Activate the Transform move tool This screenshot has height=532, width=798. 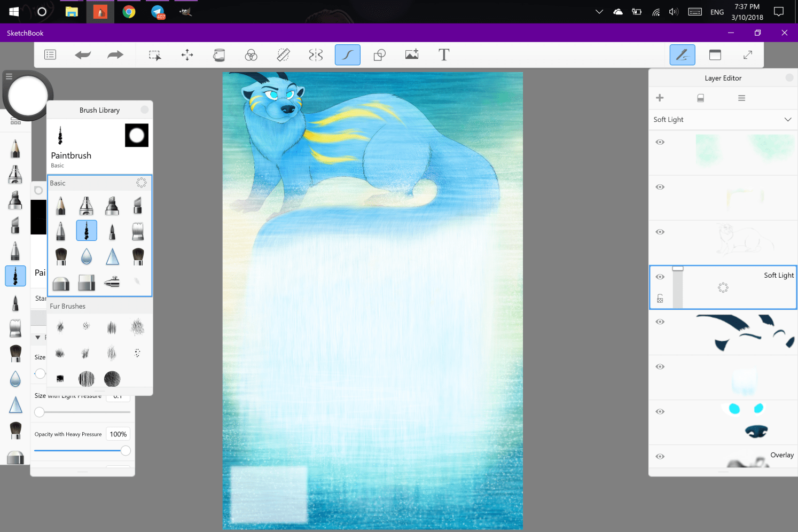click(x=187, y=55)
